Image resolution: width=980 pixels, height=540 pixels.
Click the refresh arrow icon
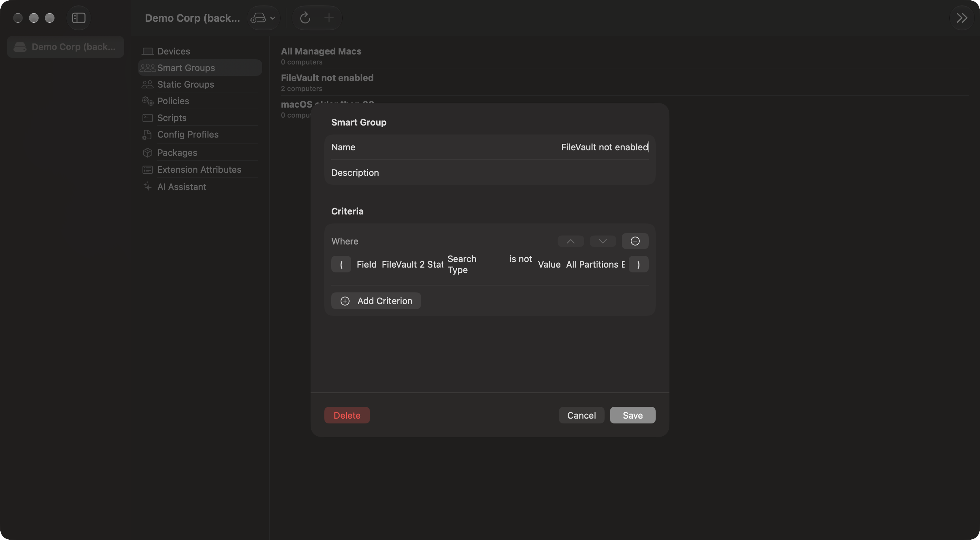pyautogui.click(x=305, y=18)
